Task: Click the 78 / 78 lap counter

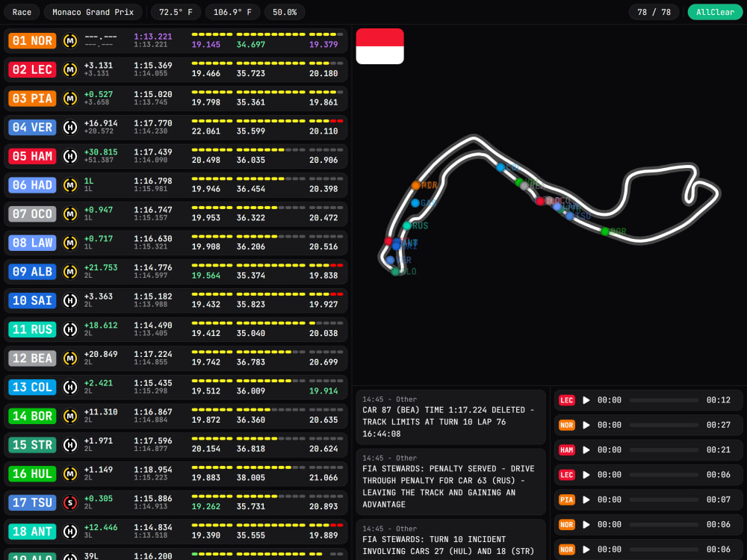Action: coord(654,12)
